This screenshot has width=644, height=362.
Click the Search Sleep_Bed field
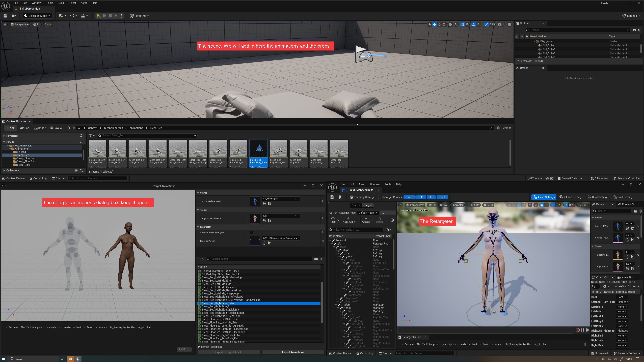(148, 135)
